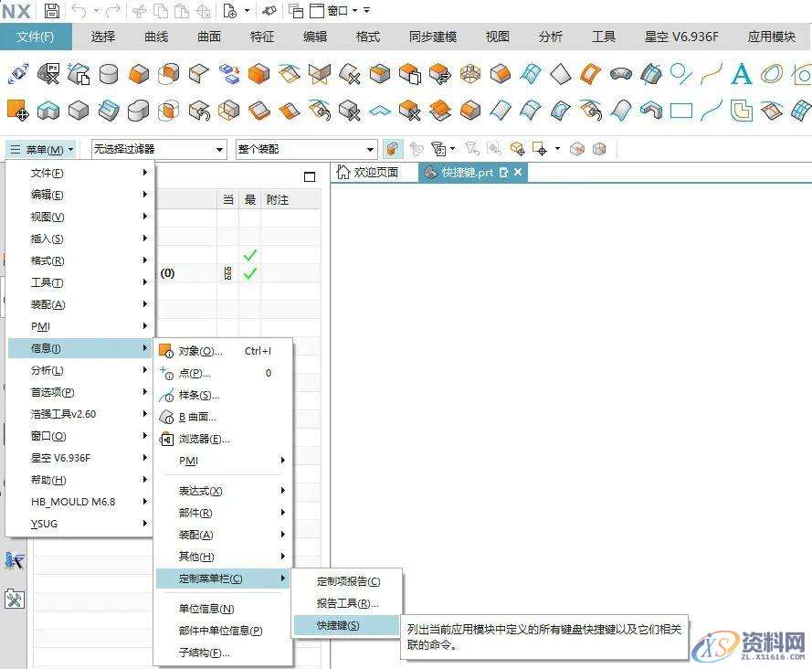The width and height of the screenshot is (812, 669).
Task: Click the B-surface icon beside B 曲面
Action: click(x=165, y=417)
